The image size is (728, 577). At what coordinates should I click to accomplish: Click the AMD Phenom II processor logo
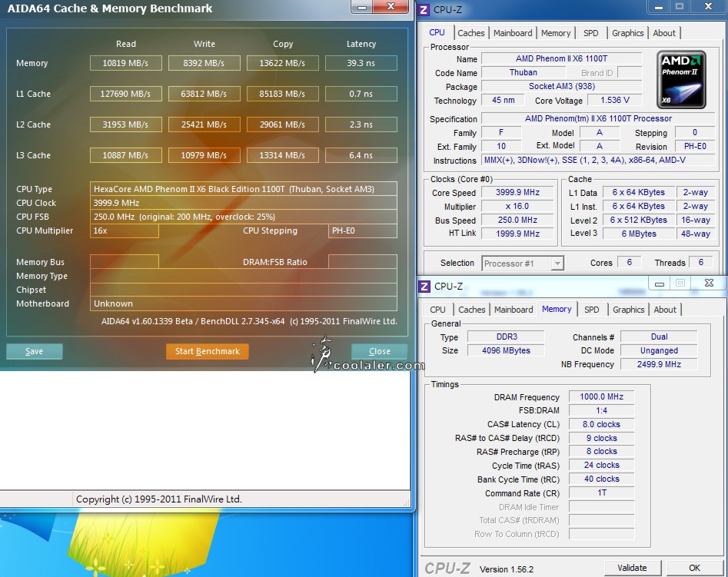point(681,79)
